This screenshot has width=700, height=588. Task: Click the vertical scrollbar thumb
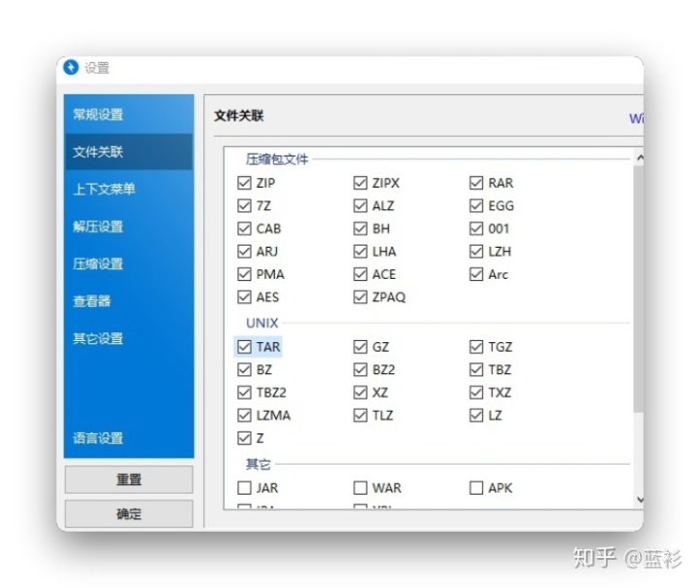tap(639, 289)
